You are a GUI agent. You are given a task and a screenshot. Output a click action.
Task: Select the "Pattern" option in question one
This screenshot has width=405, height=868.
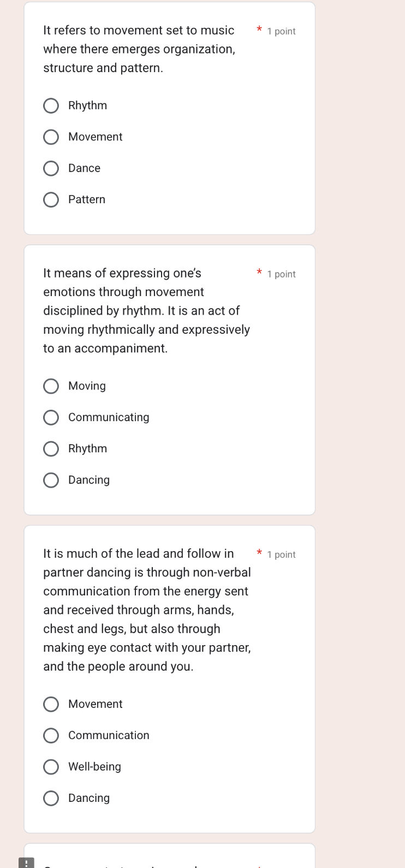[x=51, y=199]
